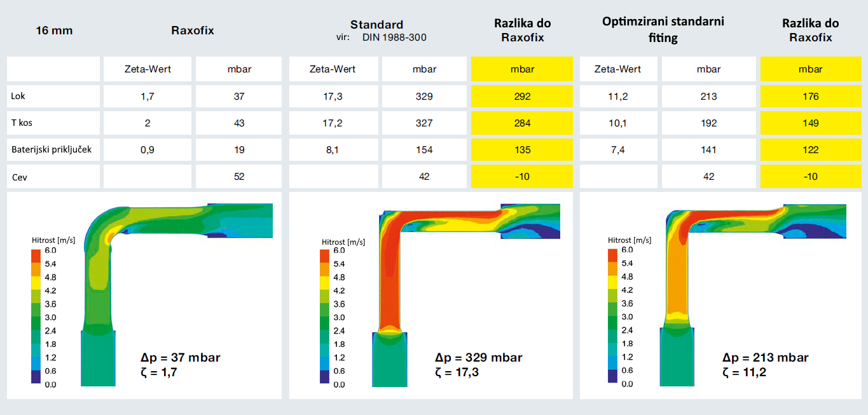Click the Cev row Standard mbar value "42"
The height and width of the screenshot is (415, 868).
pos(423,177)
